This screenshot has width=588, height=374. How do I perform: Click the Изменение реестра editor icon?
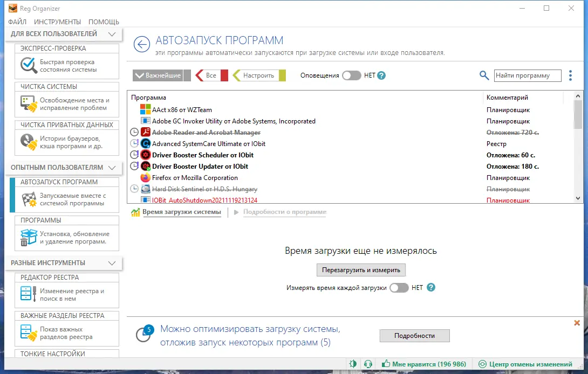pos(29,293)
